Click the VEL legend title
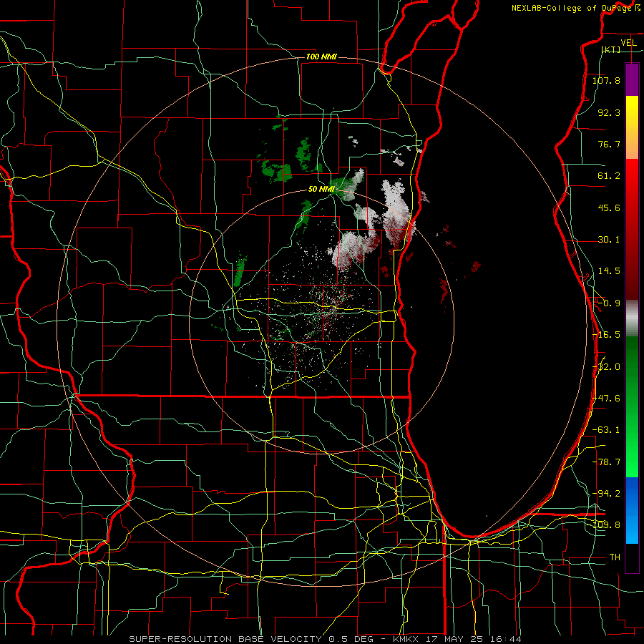Viewport: 644px width, 644px height. click(x=629, y=43)
